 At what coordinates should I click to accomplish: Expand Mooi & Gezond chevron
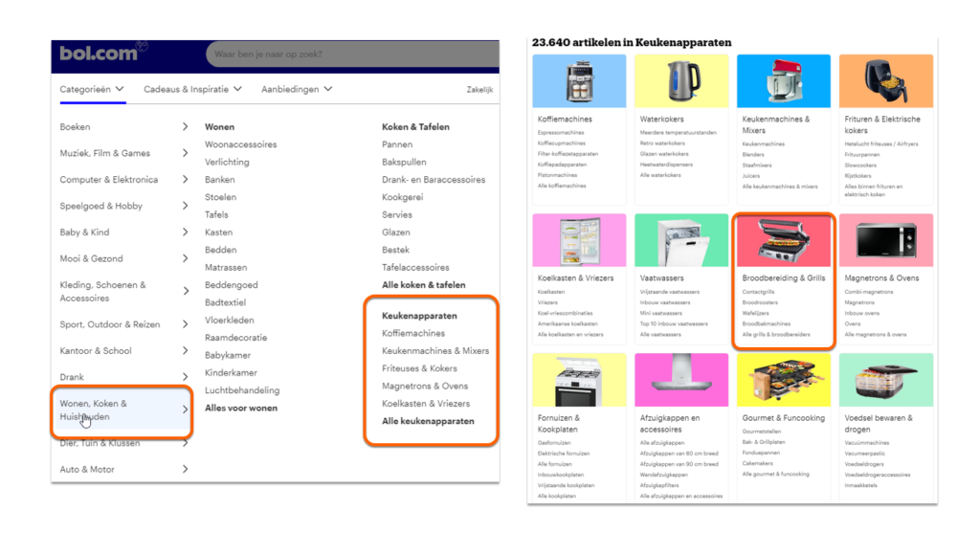(185, 258)
